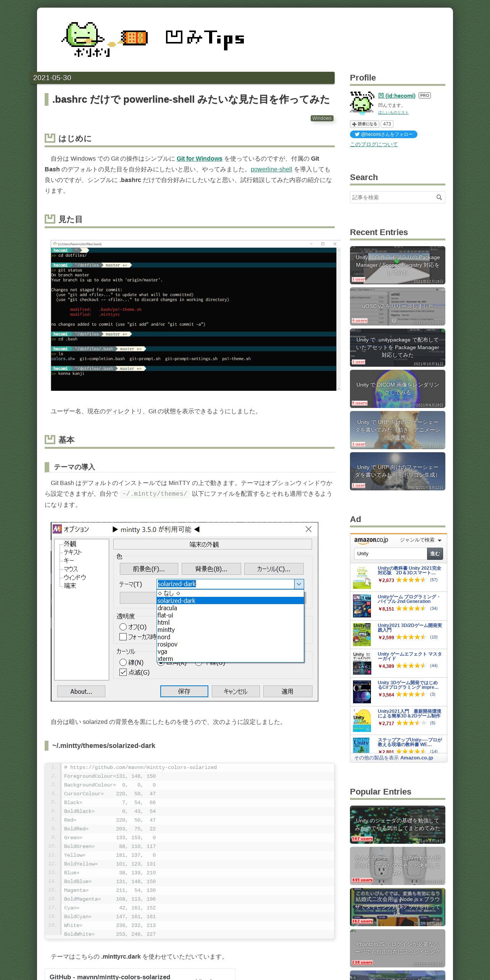This screenshot has height=980, width=490.
Task: Click the 進む button in Amazon ad
Action: click(x=435, y=554)
